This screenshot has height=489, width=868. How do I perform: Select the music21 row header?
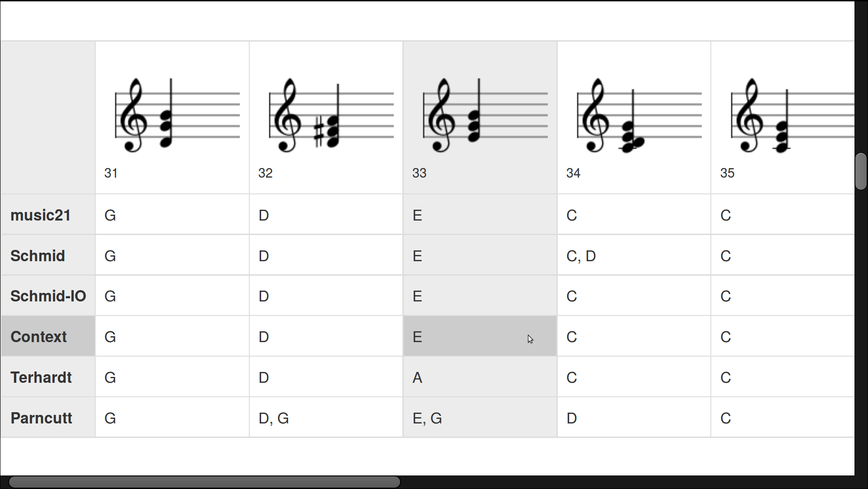pyautogui.click(x=48, y=215)
